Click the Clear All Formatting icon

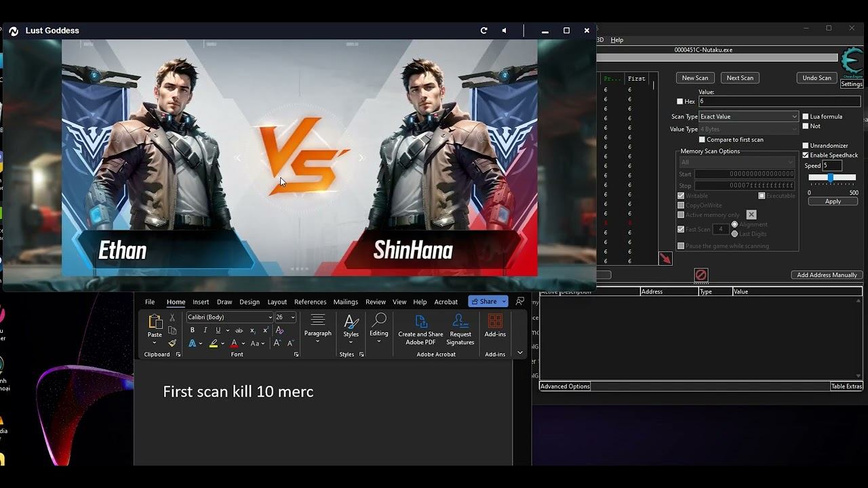279,330
